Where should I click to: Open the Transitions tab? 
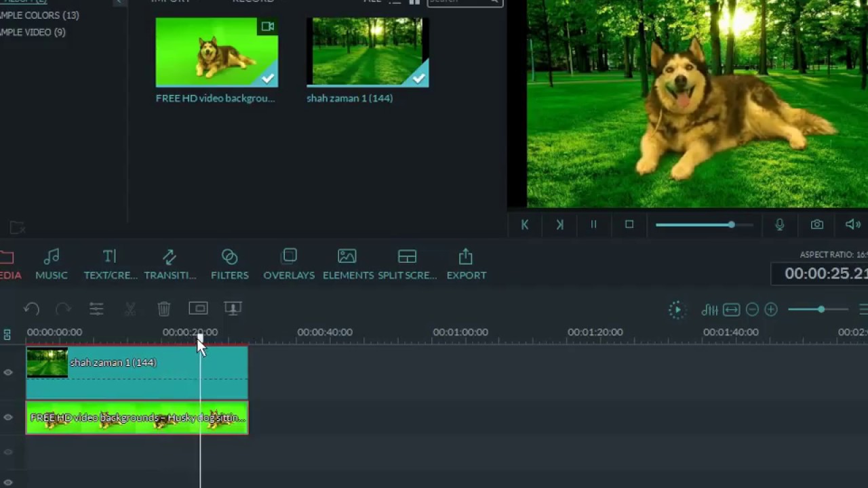click(170, 264)
